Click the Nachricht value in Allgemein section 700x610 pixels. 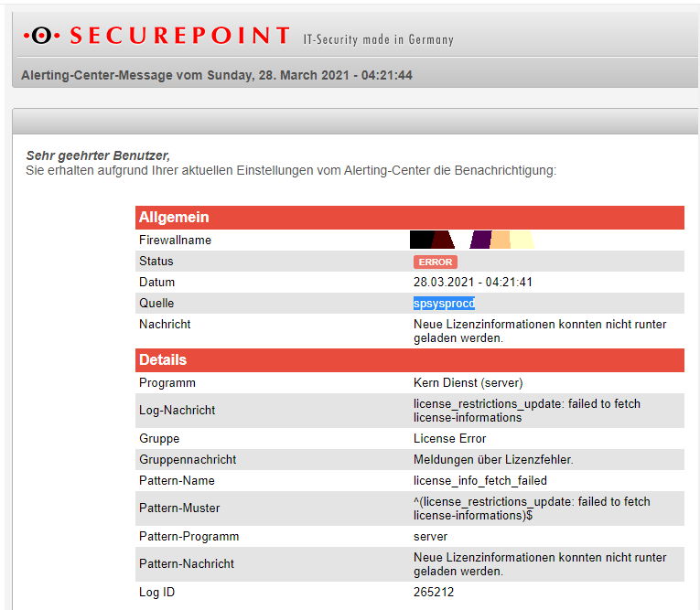[540, 331]
